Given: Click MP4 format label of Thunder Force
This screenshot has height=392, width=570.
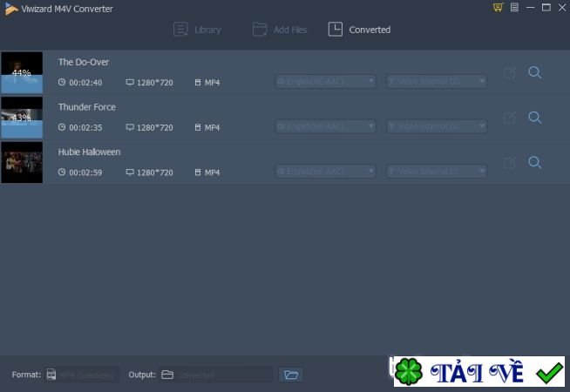Looking at the screenshot, I should [212, 127].
